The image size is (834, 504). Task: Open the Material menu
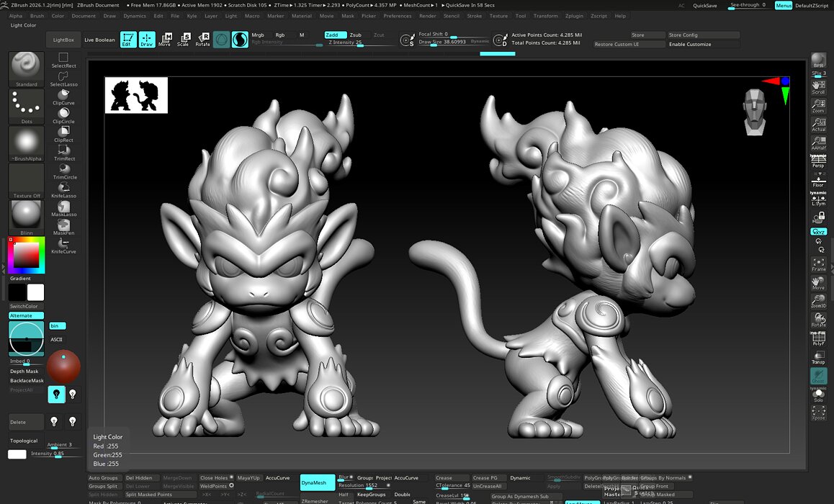coord(302,16)
